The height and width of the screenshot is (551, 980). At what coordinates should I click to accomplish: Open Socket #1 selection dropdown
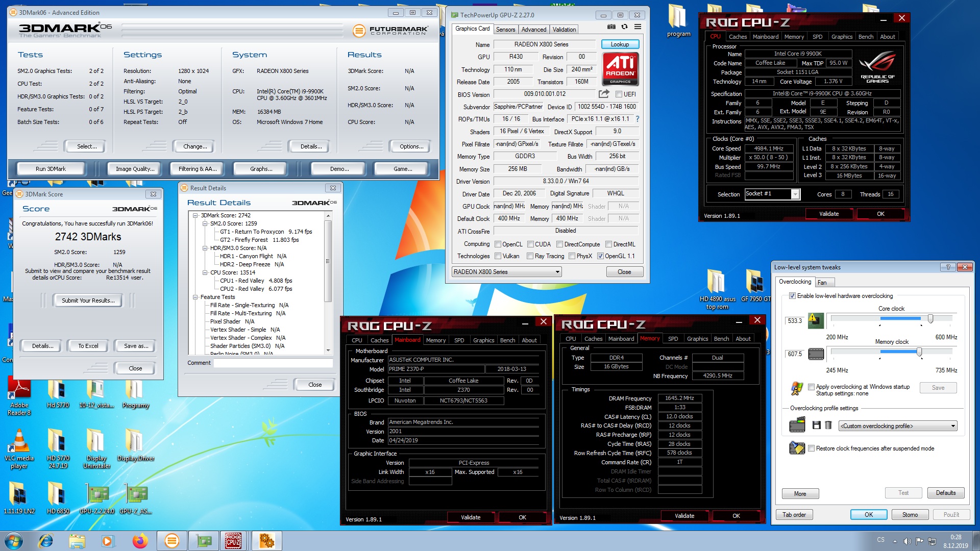tap(772, 194)
